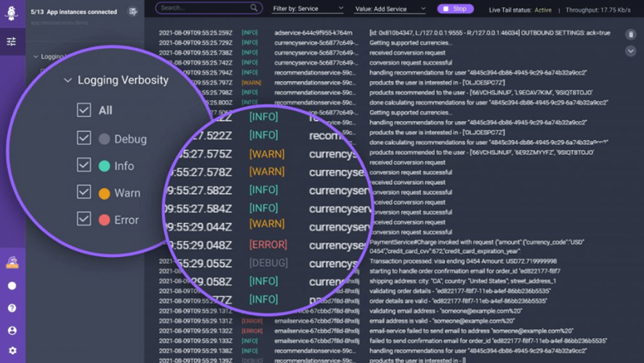Click the bird logo in the top-left corner

click(11, 13)
